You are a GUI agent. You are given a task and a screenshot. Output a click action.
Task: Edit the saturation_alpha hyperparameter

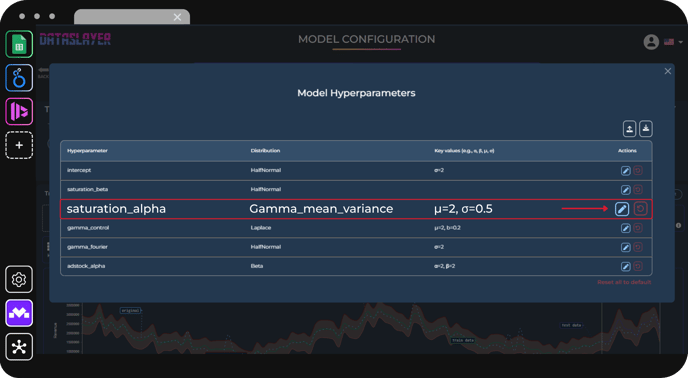[x=622, y=209]
